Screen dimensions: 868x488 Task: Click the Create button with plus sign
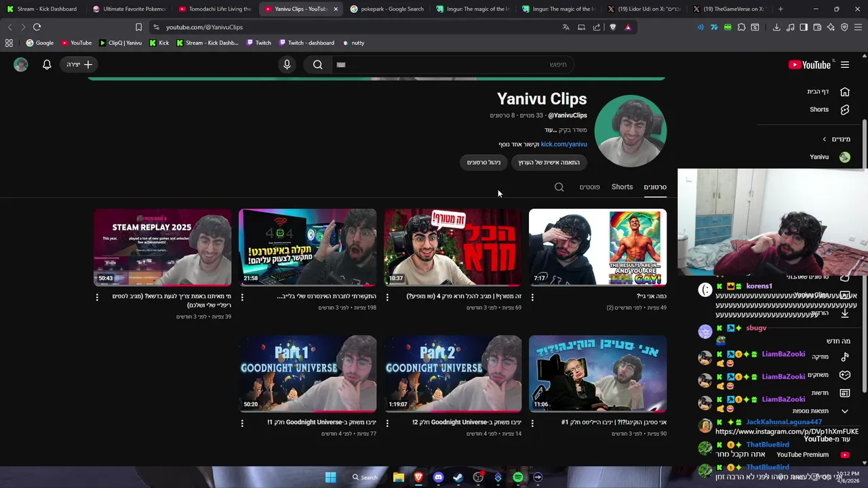tap(79, 64)
